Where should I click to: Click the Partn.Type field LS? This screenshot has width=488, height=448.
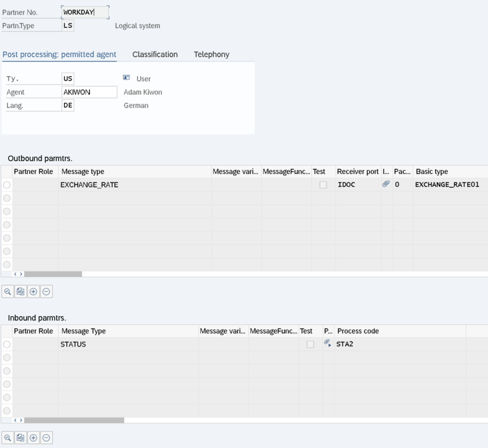pyautogui.click(x=68, y=26)
